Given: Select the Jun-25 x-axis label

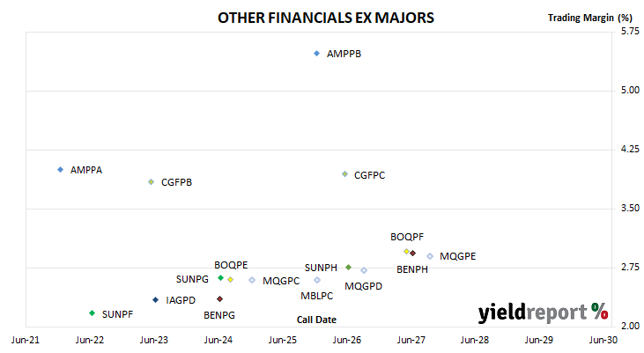Looking at the screenshot, I should pyautogui.click(x=283, y=340).
